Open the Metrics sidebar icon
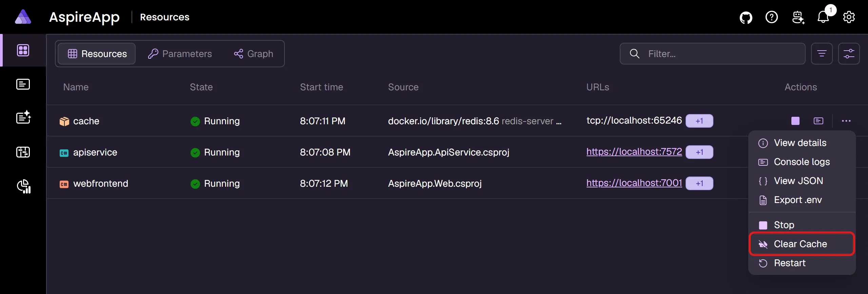868x294 pixels. 24,186
